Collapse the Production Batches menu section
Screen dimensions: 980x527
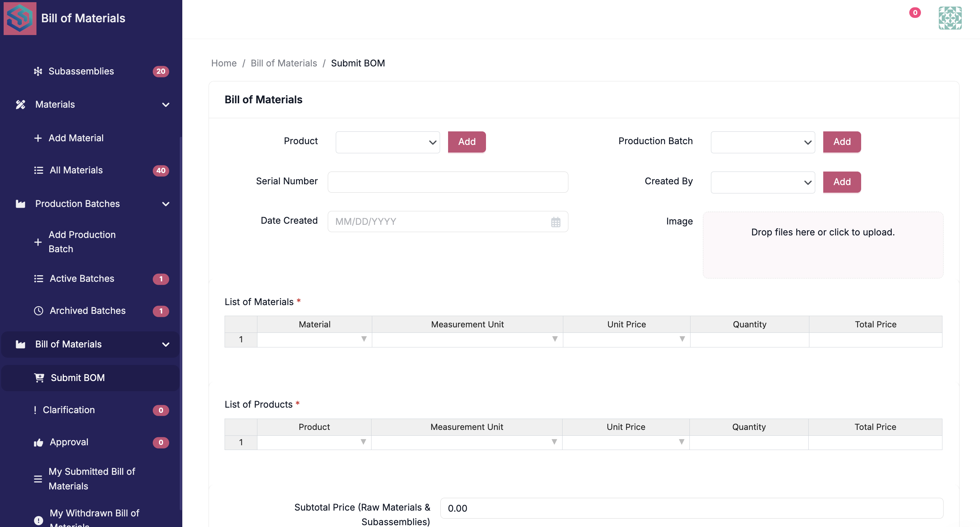click(166, 204)
